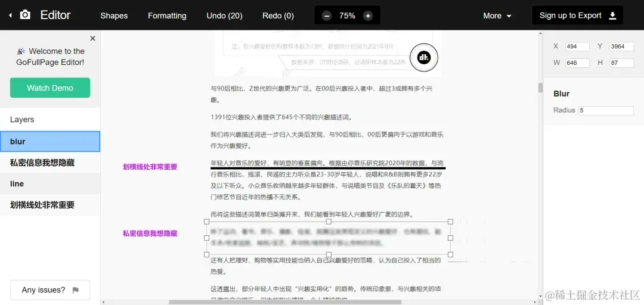Click the H height input field
The width and height of the screenshot is (644, 305).
tap(621, 63)
